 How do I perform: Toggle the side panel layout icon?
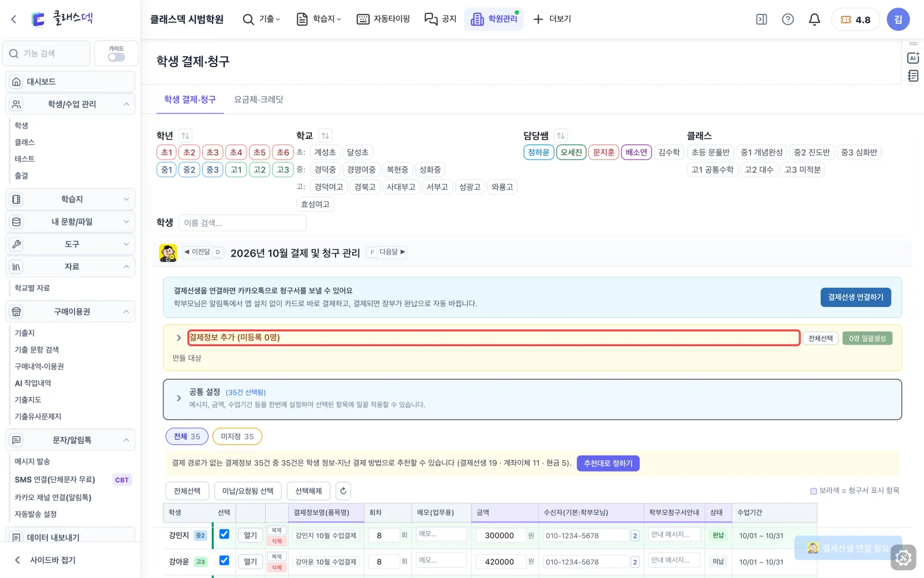[x=762, y=20]
